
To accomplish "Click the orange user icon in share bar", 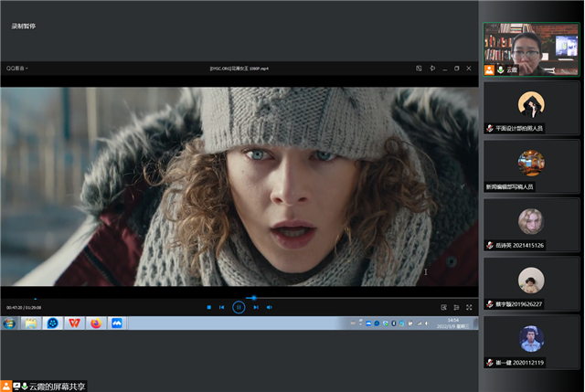I will click(6, 386).
